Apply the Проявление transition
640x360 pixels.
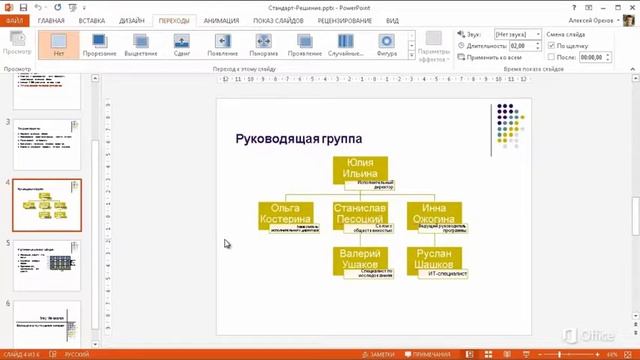[x=304, y=45]
